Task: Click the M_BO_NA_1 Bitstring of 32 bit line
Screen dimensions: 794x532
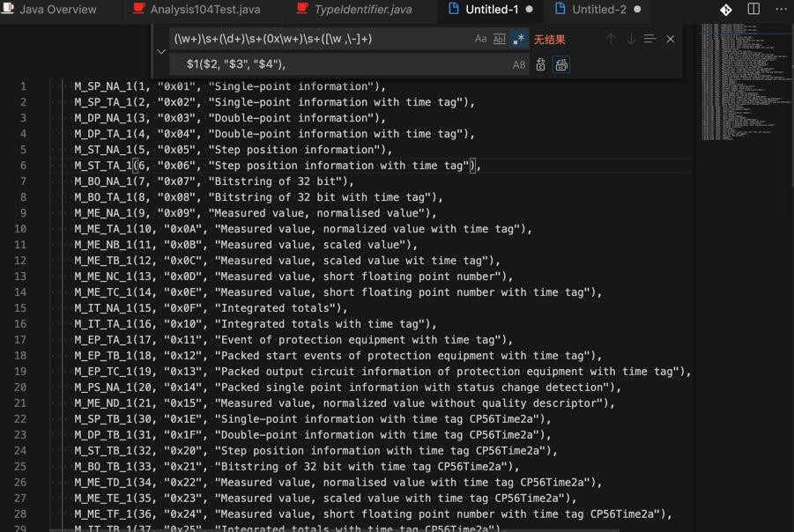Action: 214,181
